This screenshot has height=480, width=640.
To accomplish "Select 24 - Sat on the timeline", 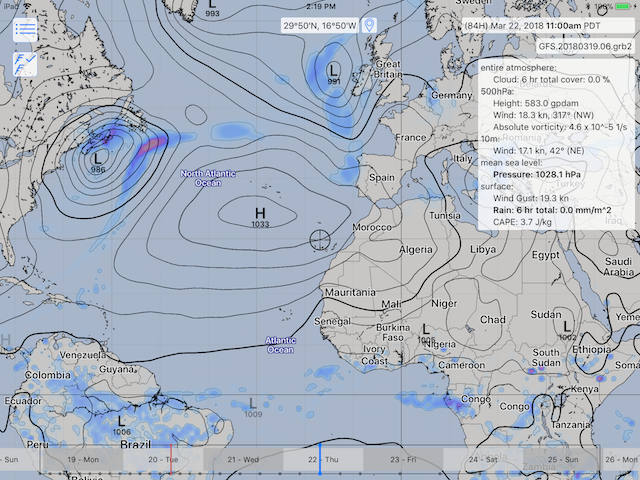I will click(483, 460).
